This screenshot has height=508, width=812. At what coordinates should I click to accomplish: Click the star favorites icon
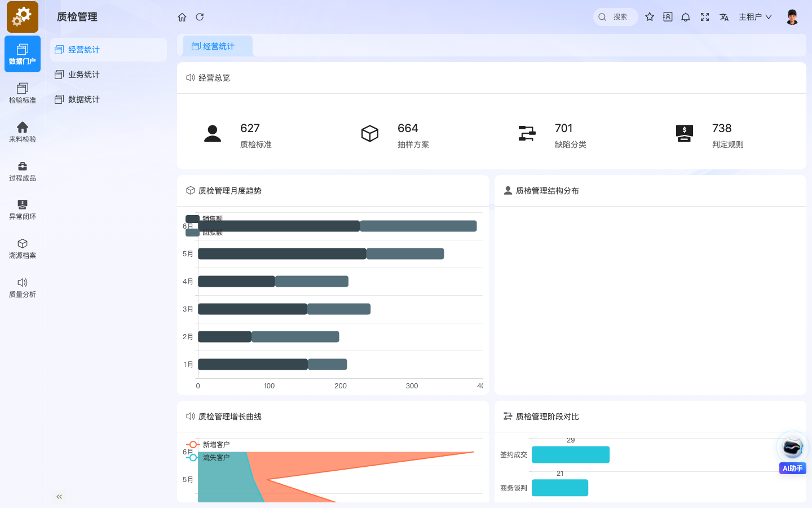[x=650, y=17]
